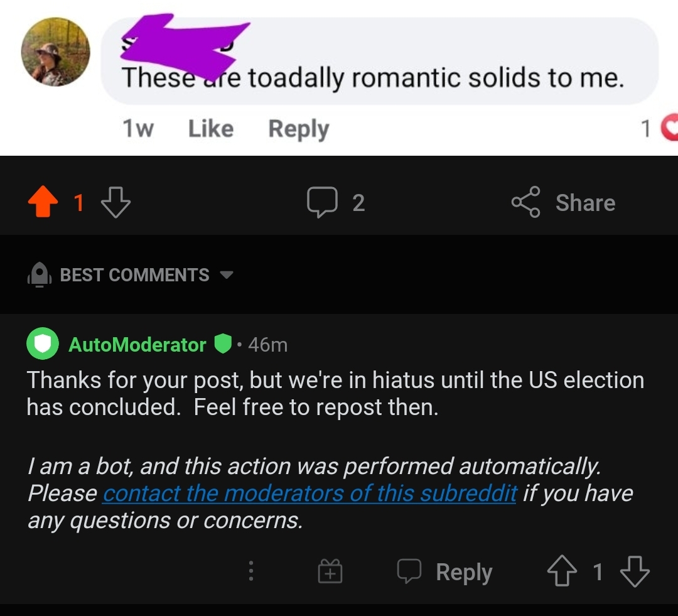Reply to the toadally romantic solids comment
The width and height of the screenshot is (678, 616).
click(x=298, y=128)
